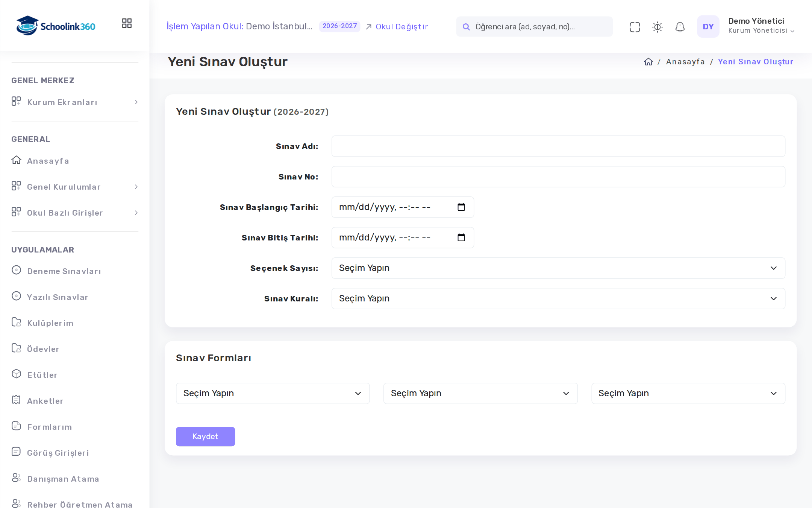Click the 2026-2027 year badge
Image resolution: width=812 pixels, height=508 pixels.
tap(339, 26)
